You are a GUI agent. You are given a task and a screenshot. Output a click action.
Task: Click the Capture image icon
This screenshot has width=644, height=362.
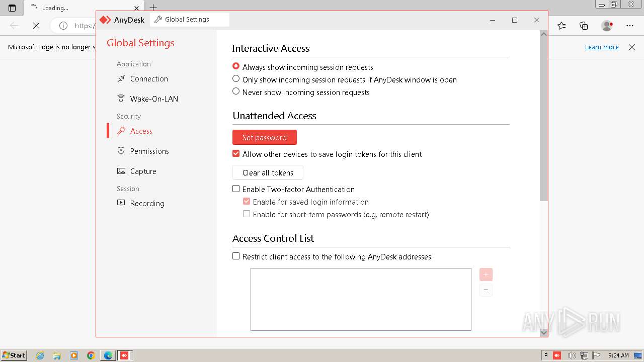(x=121, y=171)
